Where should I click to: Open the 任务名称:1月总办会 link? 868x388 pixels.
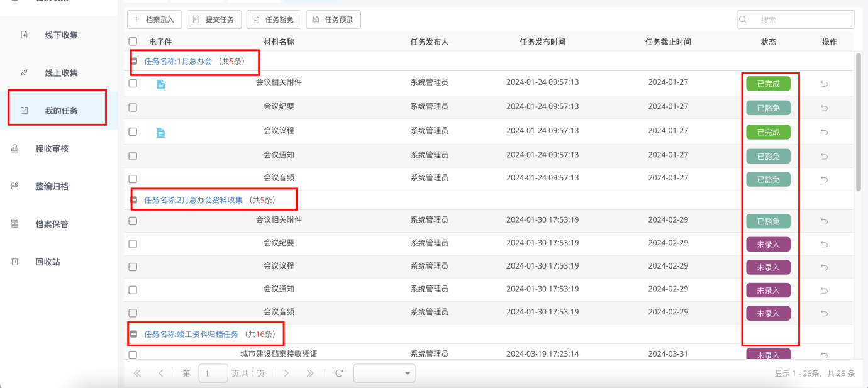pyautogui.click(x=178, y=62)
